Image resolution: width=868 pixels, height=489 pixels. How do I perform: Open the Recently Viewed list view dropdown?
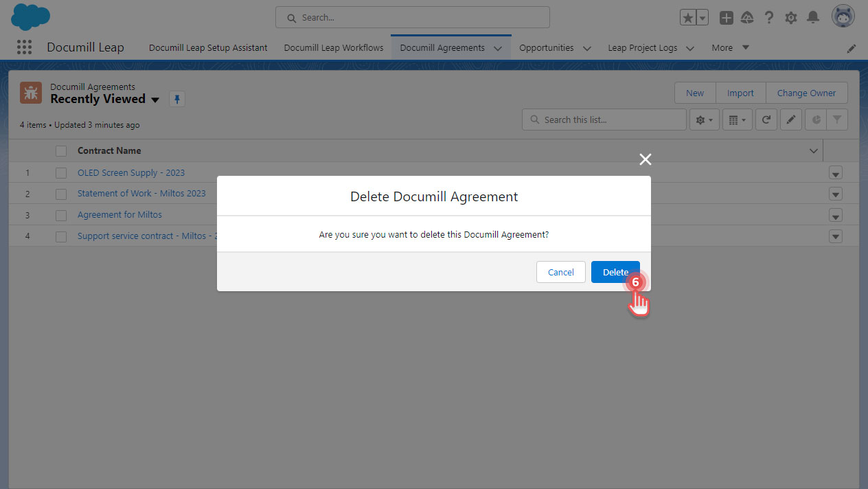click(156, 99)
